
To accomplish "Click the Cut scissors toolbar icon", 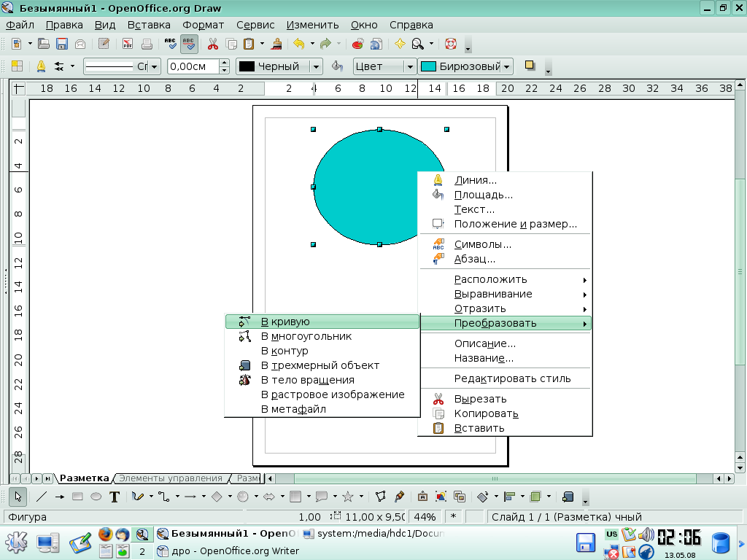I will point(212,44).
